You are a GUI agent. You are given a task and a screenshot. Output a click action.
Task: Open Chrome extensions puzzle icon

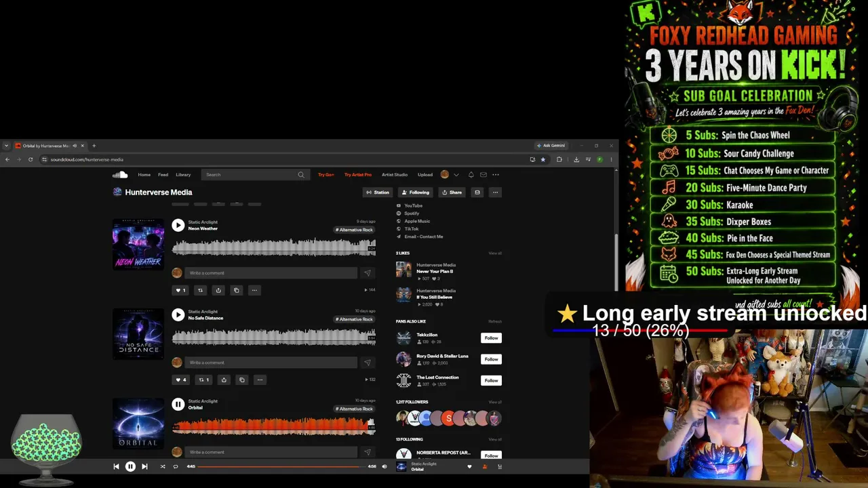(559, 159)
